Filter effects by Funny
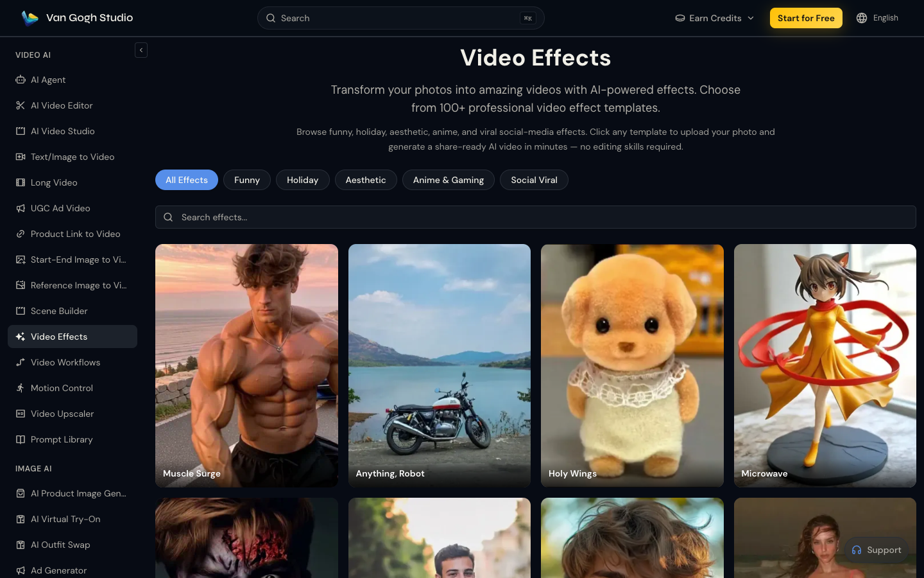The height and width of the screenshot is (578, 924). [x=247, y=180]
